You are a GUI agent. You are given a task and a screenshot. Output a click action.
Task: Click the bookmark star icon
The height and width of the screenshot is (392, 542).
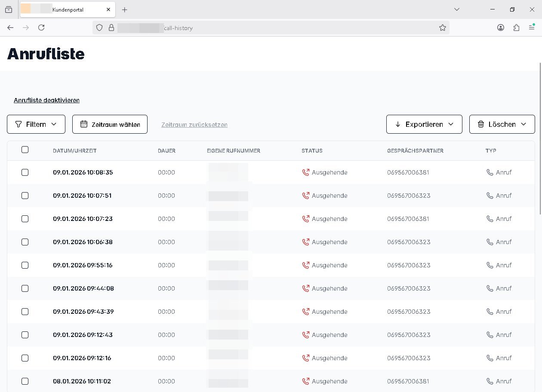point(442,28)
